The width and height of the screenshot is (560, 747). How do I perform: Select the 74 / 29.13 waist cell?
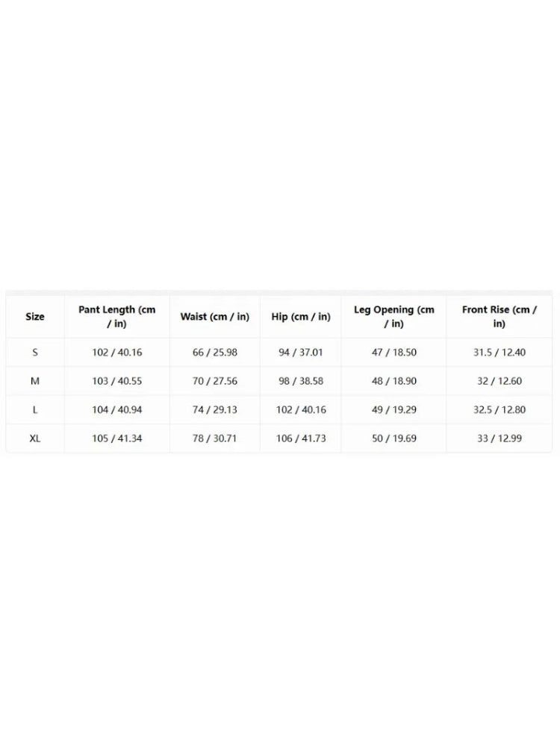tap(215, 409)
